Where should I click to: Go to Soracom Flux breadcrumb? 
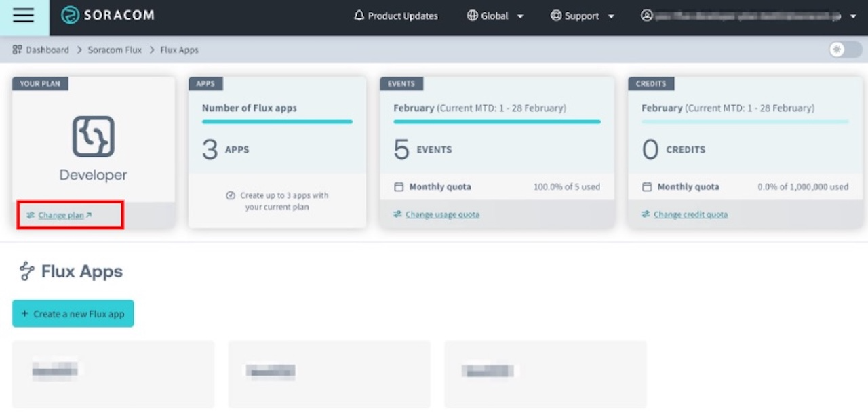pos(115,50)
